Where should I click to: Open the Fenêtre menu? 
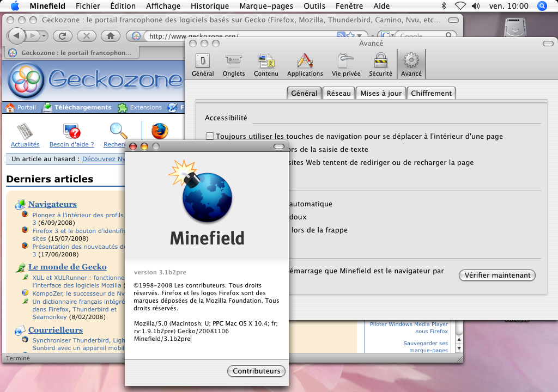[x=349, y=5]
